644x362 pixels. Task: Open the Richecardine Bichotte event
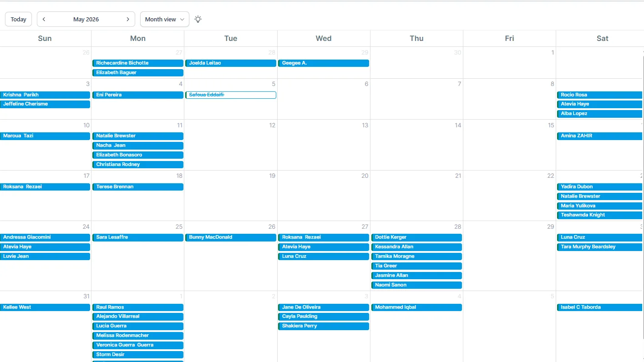pos(138,63)
